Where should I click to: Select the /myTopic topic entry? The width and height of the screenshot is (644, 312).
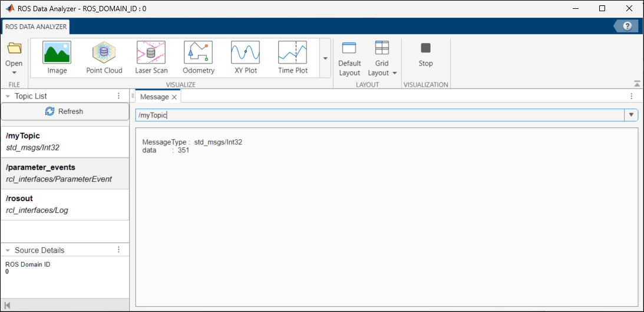tap(64, 142)
